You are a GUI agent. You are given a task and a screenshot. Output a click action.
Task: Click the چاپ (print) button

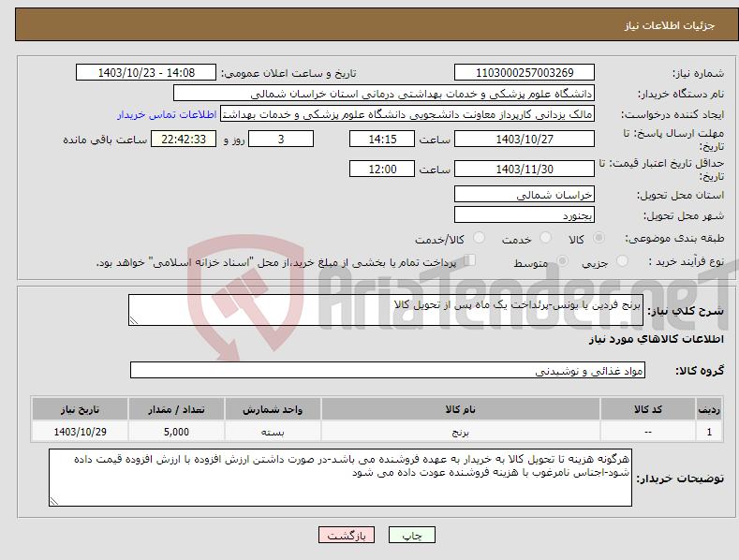[x=411, y=535]
